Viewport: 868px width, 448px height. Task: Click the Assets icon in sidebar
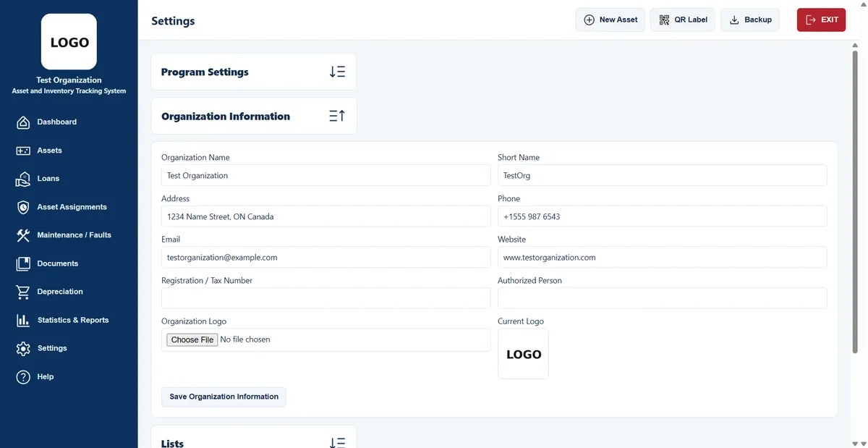coord(23,151)
